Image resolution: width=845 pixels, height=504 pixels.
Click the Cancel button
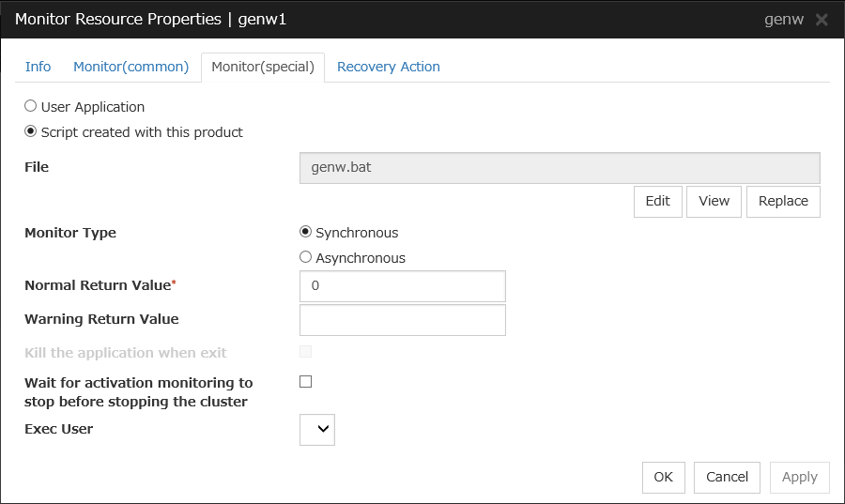(x=727, y=477)
